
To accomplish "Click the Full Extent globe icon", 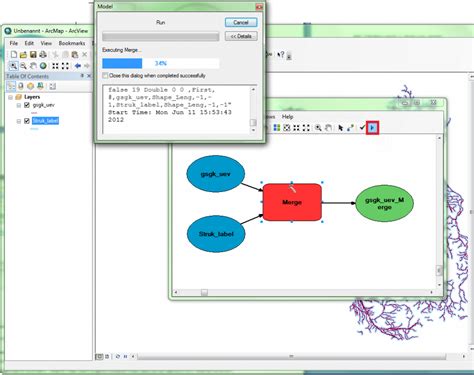I will click(43, 66).
